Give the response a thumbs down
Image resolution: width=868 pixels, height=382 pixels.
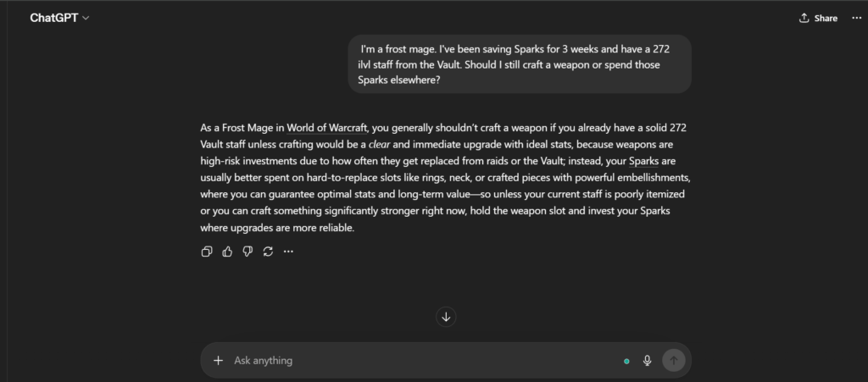tap(248, 252)
